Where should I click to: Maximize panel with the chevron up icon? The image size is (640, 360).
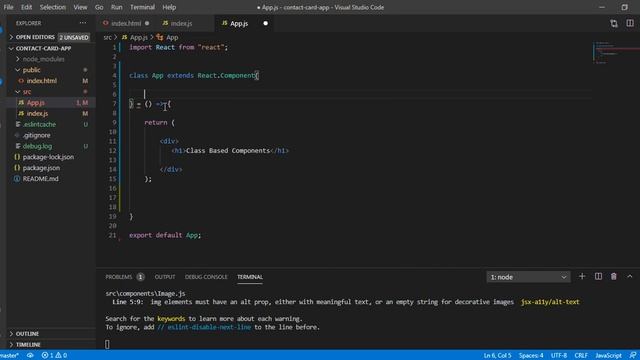(x=630, y=276)
